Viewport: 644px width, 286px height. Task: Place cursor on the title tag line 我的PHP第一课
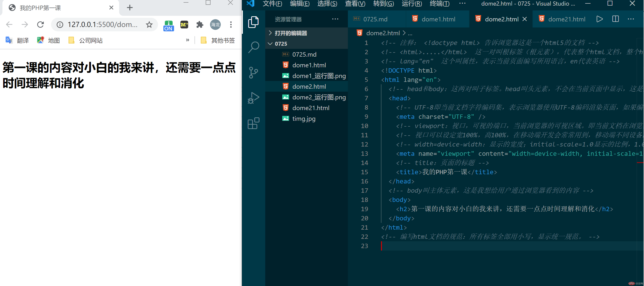pyautogui.click(x=446, y=172)
